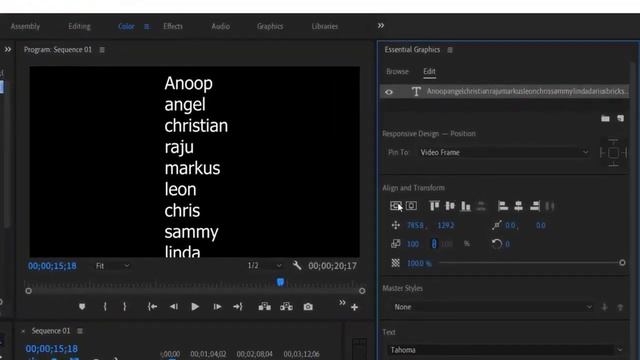640x360 pixels.
Task: Open the Master Styles None dropdown
Action: point(493,307)
